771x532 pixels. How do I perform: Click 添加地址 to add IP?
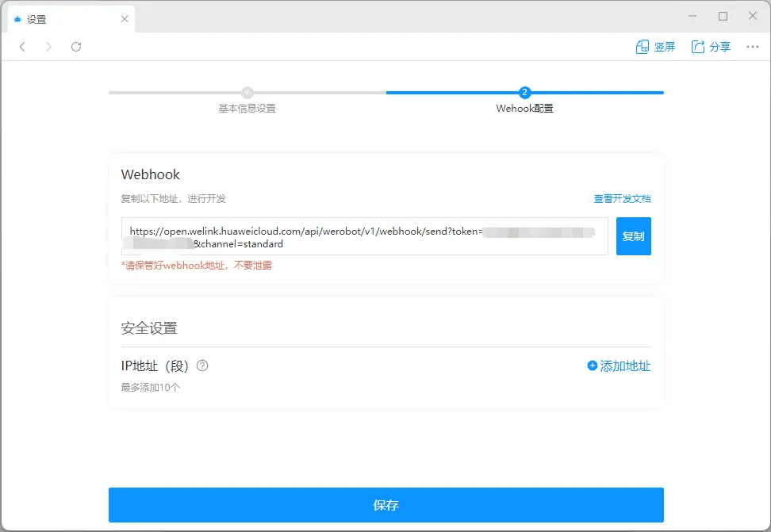click(619, 366)
